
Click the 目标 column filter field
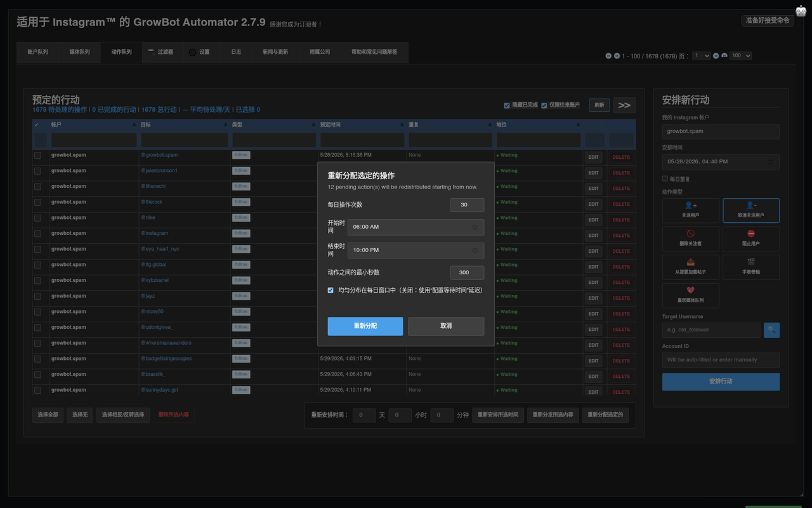184,140
